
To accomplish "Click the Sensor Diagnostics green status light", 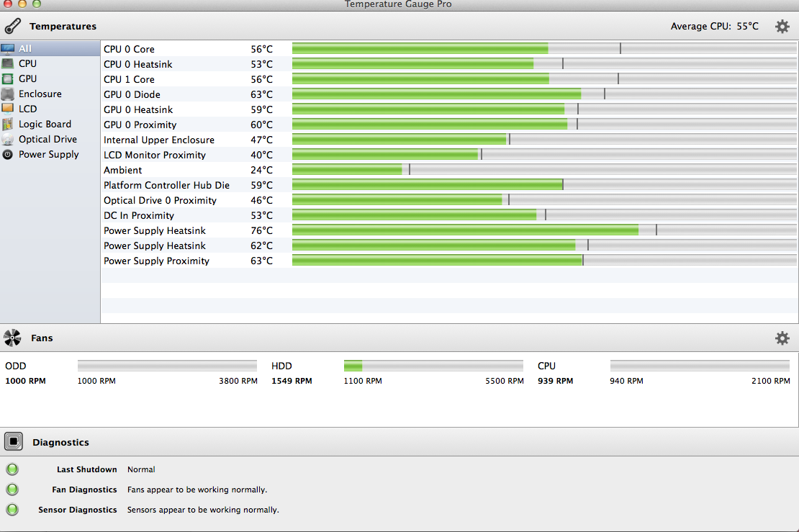I will (x=12, y=510).
